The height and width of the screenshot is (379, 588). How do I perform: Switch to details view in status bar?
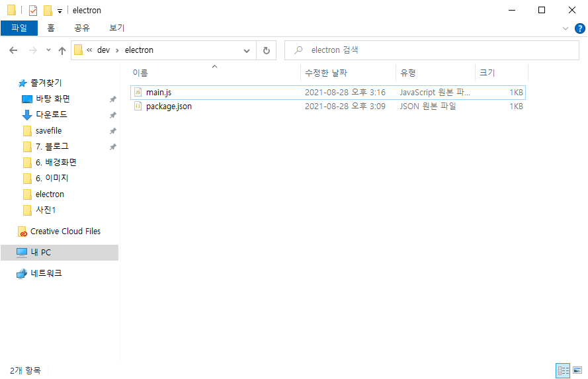(563, 371)
